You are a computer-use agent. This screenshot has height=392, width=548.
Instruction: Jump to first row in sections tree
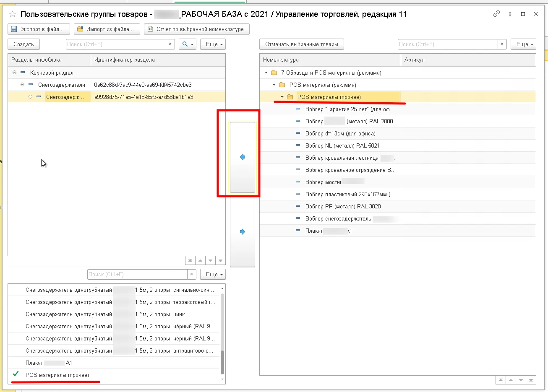coord(190,260)
